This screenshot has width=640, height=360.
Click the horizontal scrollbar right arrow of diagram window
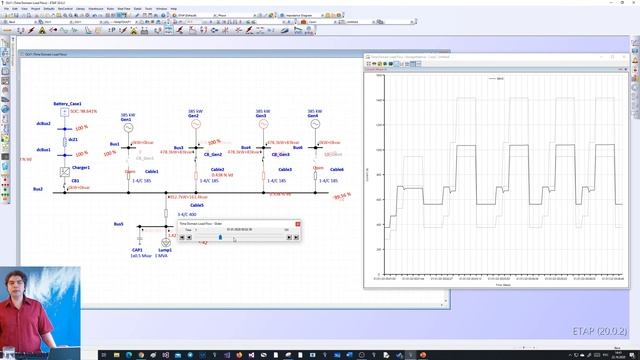(x=442, y=305)
